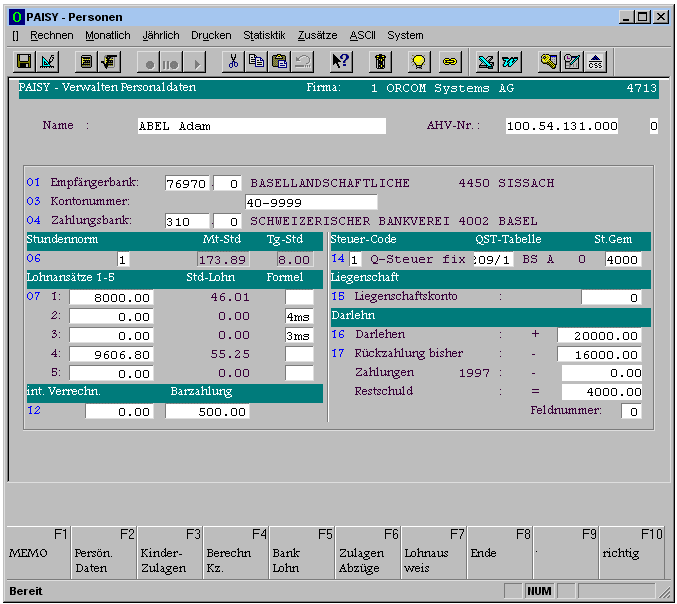This screenshot has height=604, width=677.
Task: Cut with the scissors icon
Action: tap(233, 62)
